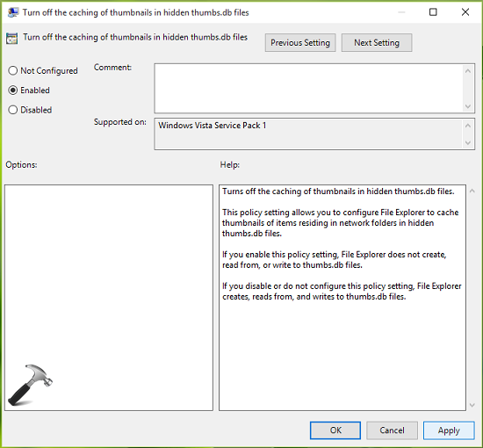483x448 pixels.
Task: Select the Enabled radio option
Action: (x=12, y=90)
